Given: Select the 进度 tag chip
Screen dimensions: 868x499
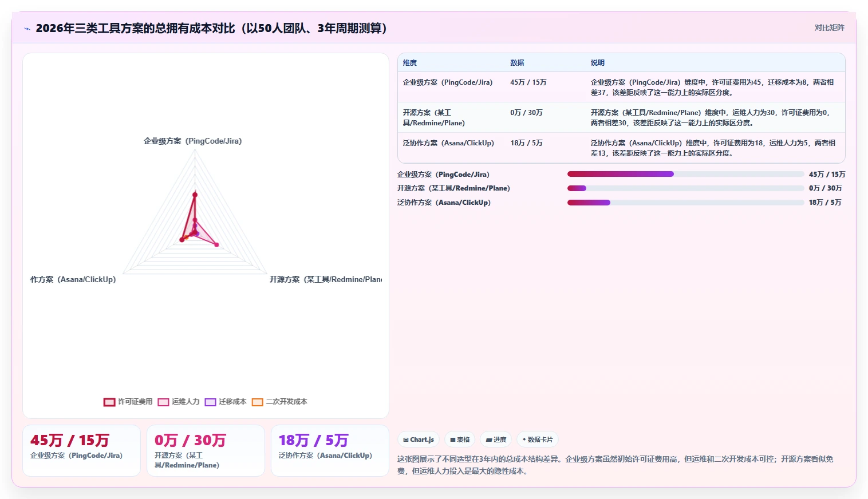Looking at the screenshot, I should pos(496,439).
